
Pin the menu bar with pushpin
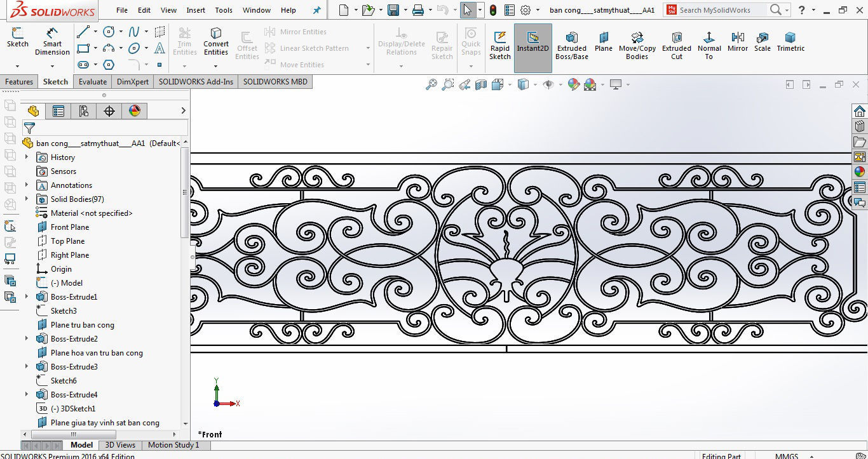[317, 10]
